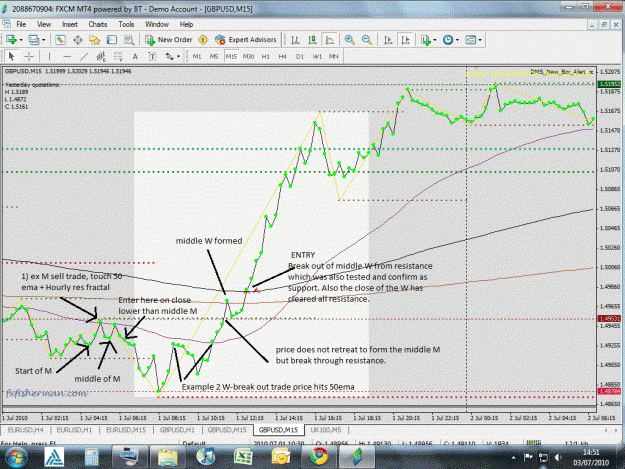This screenshot has height=469, width=625.
Task: Switch timeframe to H1
Action: 265,57
